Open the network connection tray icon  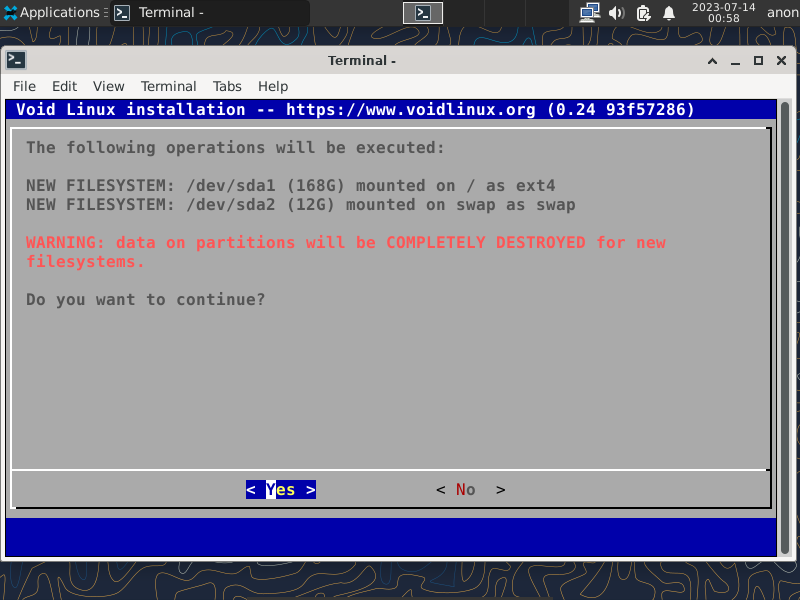click(x=590, y=13)
